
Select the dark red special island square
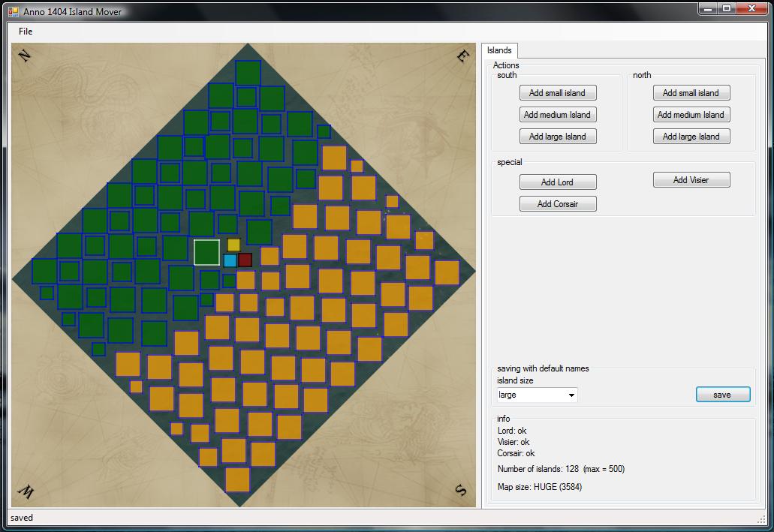tap(245, 260)
